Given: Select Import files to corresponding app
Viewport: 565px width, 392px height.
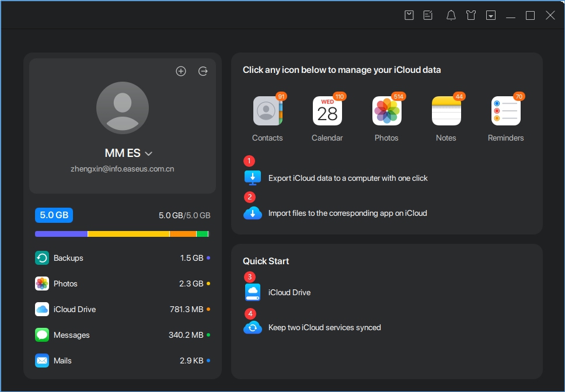Looking at the screenshot, I should click(347, 213).
